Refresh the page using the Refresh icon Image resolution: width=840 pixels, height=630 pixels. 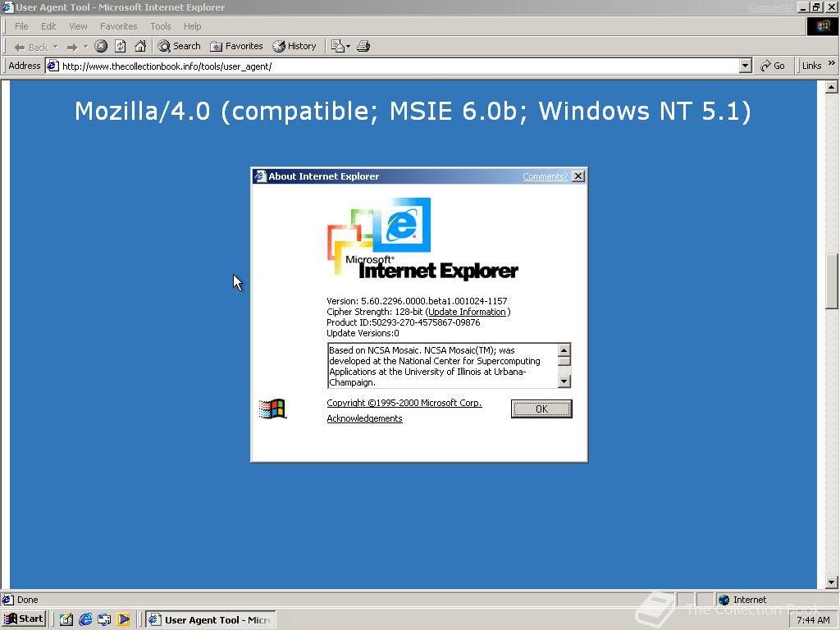pyautogui.click(x=121, y=47)
